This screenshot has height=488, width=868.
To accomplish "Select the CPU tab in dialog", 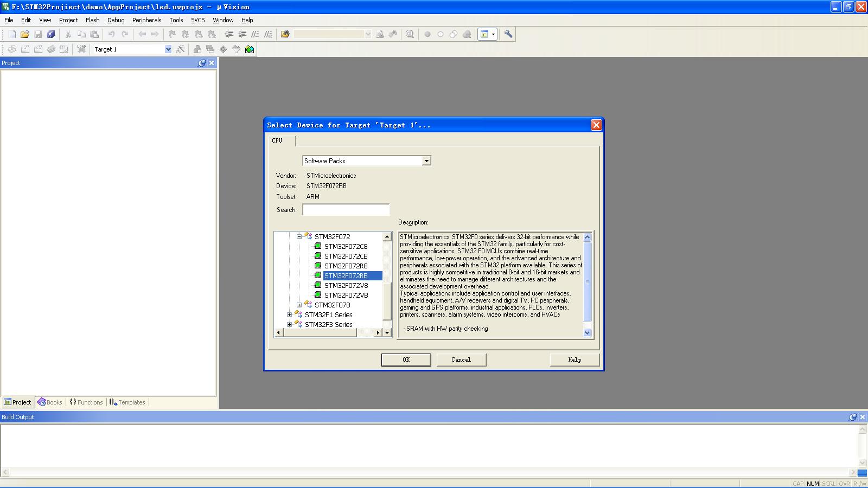I will point(282,140).
